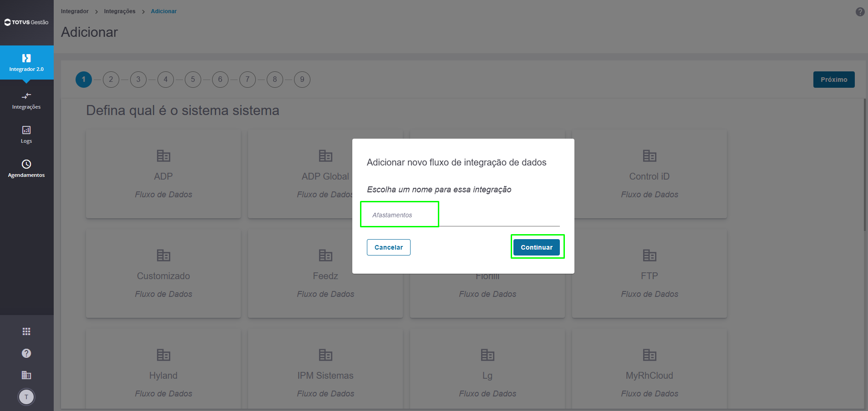Image resolution: width=868 pixels, height=411 pixels.
Task: Select the MyRhCloud card icon
Action: [650, 355]
